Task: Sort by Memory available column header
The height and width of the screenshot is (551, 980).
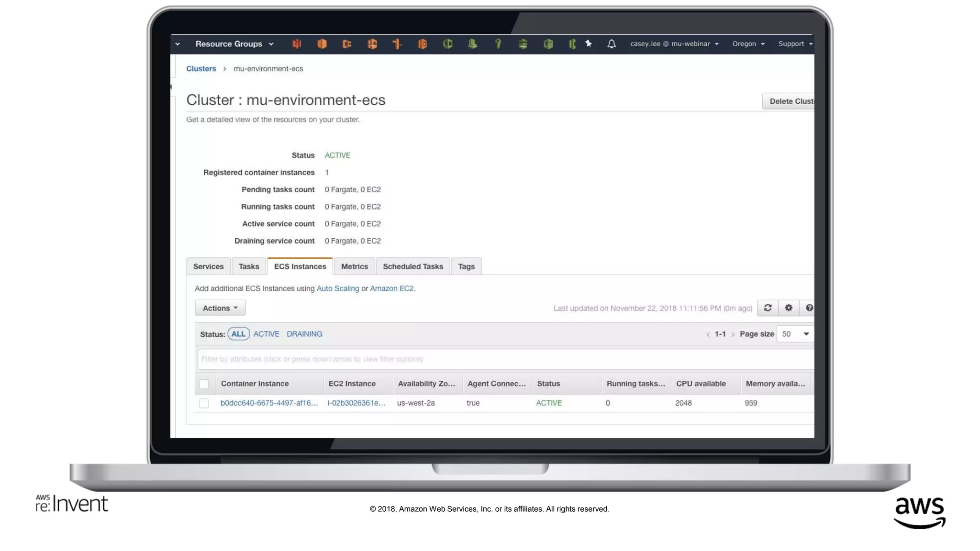Action: click(776, 384)
